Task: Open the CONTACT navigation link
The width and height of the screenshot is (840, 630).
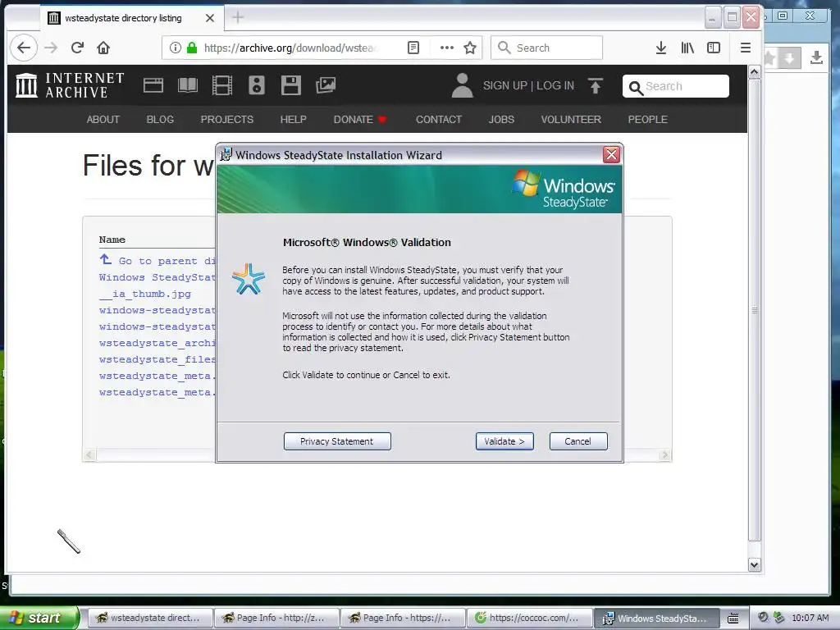Action: (x=439, y=120)
